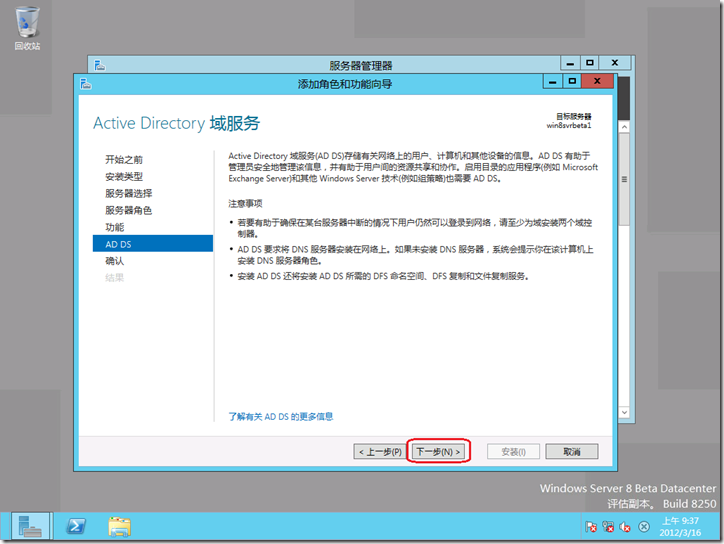Click the 下一步(N) button
The height and width of the screenshot is (544, 724).
coord(438,452)
